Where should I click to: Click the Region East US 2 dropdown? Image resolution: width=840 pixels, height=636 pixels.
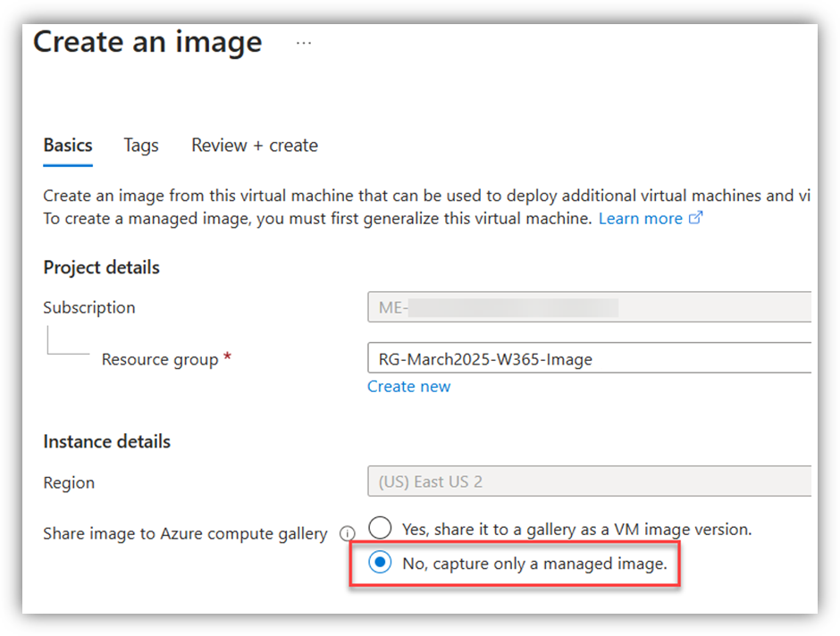pyautogui.click(x=588, y=482)
